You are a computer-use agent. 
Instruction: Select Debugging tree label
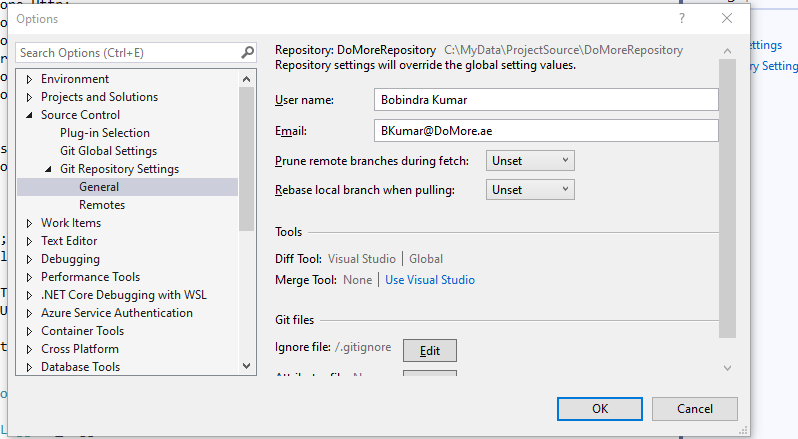[70, 259]
